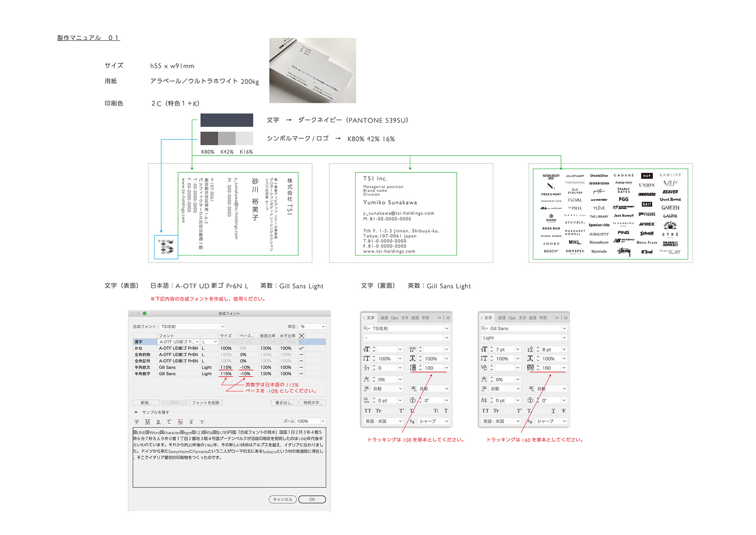Viewport: 756px width, 535px height.
Task: Click Superscript icon in TSI名刺 character panel
Action: point(401,411)
